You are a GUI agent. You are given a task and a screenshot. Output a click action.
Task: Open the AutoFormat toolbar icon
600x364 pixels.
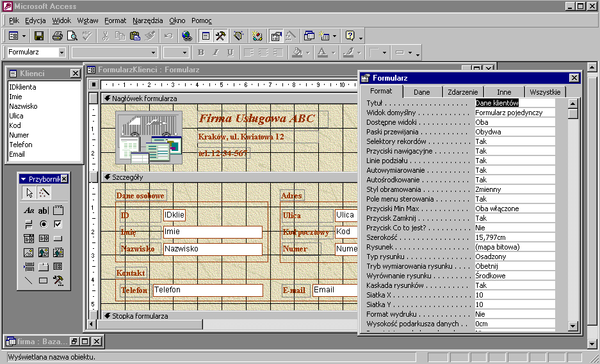click(x=239, y=36)
